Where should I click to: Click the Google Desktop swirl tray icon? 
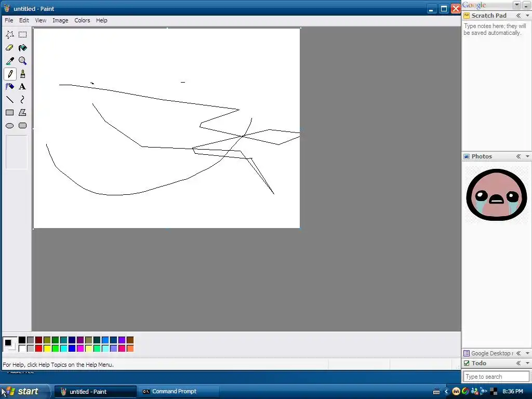tap(465, 392)
